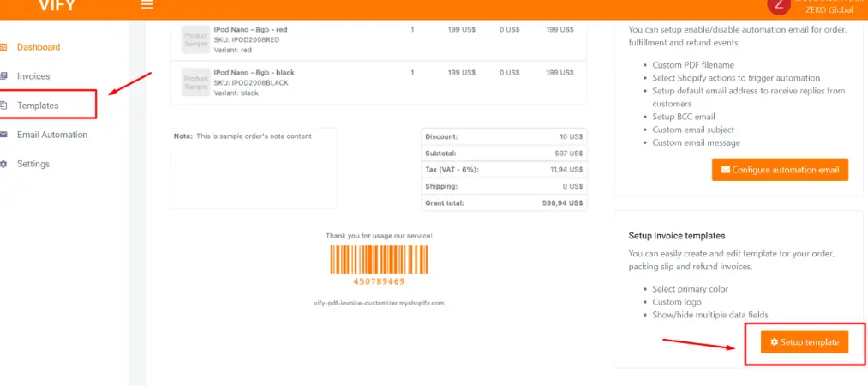Click the 'IPod Nano - 8gb - black' text

[x=254, y=73]
